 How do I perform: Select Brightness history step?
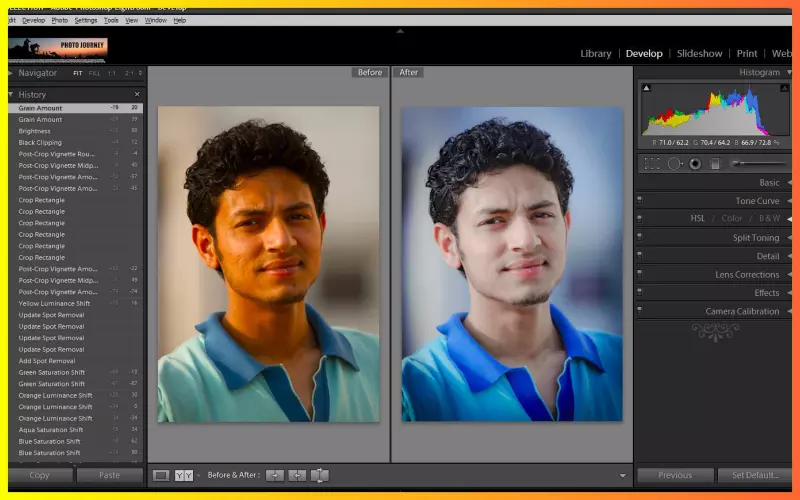click(76, 131)
